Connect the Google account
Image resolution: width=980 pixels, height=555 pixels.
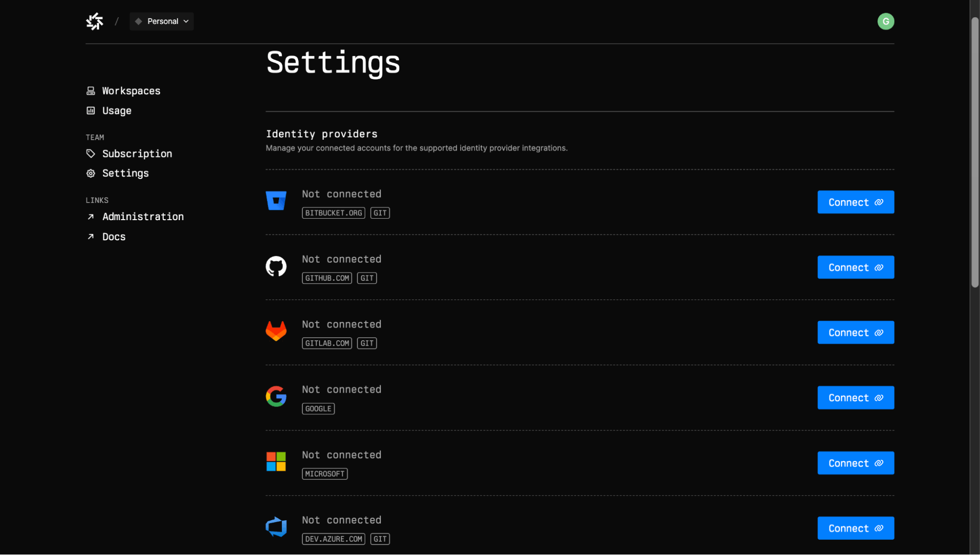pos(855,398)
